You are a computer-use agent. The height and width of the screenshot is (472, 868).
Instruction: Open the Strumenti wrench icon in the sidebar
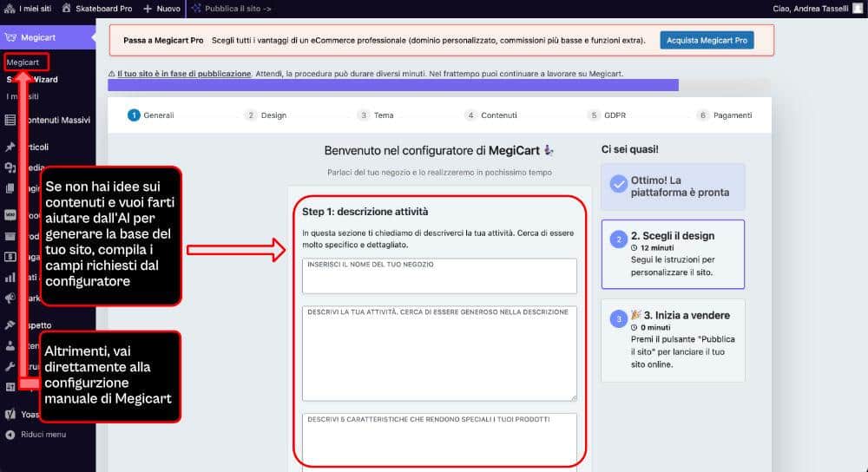[x=10, y=366]
